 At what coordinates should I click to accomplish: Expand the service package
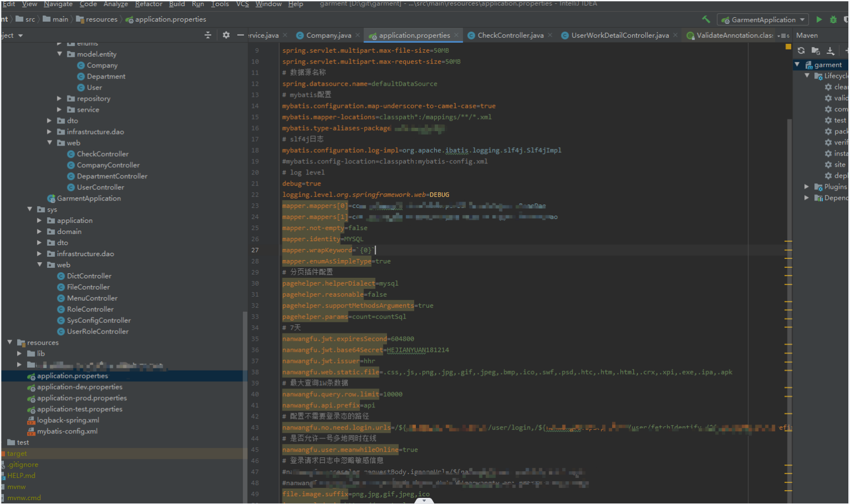(59, 110)
